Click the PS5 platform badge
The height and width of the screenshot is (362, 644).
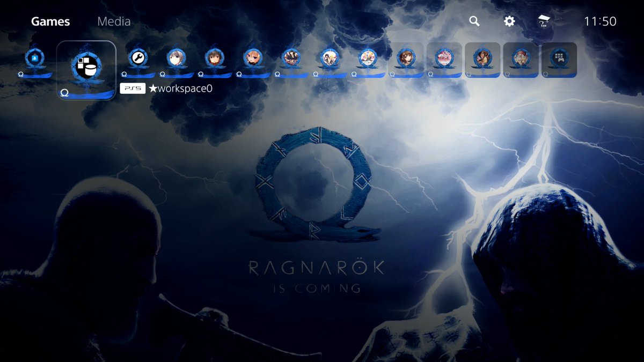133,88
